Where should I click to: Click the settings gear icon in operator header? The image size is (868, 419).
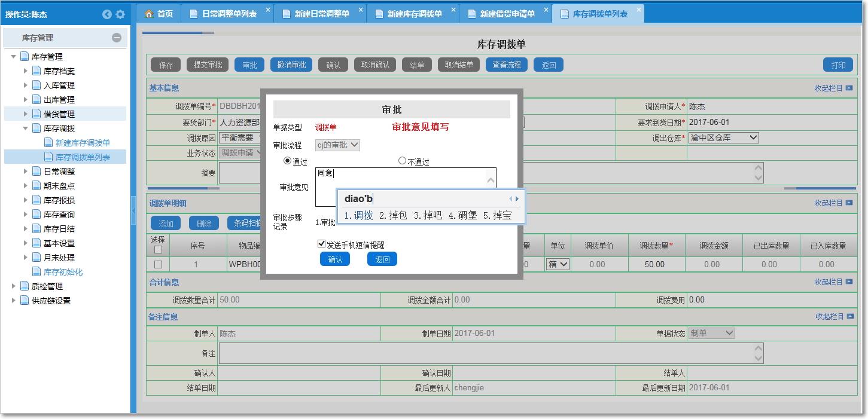[120, 14]
